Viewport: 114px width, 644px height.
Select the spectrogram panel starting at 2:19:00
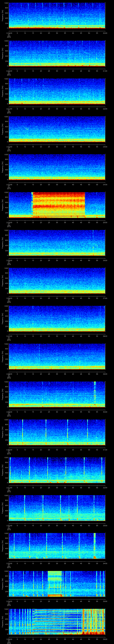pos(57,16)
